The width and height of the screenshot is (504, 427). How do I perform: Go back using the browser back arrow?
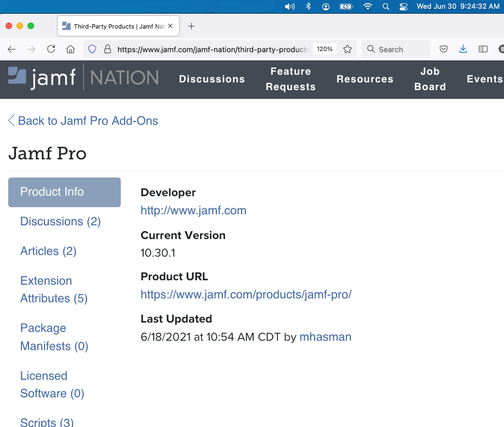[x=12, y=49]
